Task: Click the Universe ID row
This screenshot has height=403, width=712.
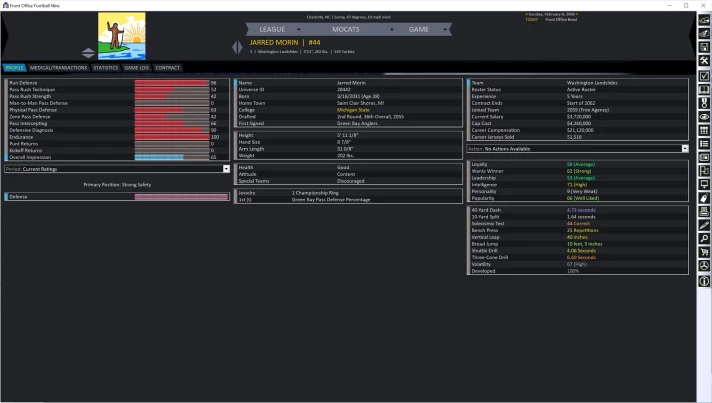Action: click(x=348, y=89)
